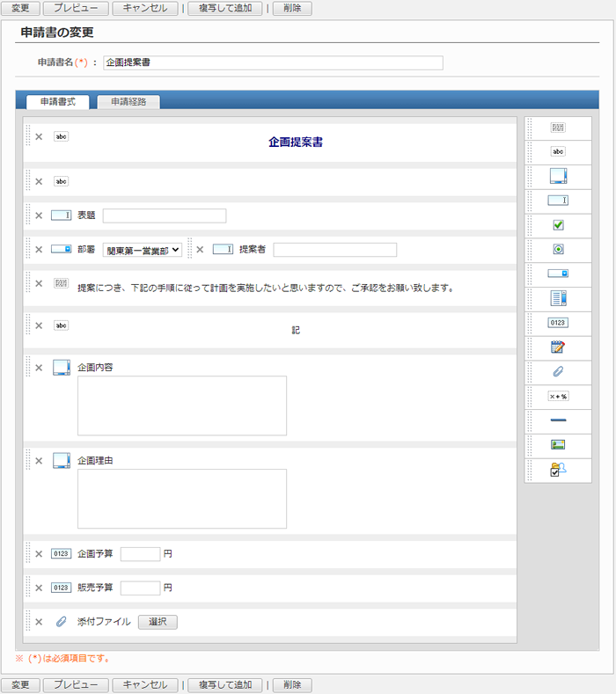Remove the empty abc row
The image size is (616, 694).
click(39, 181)
